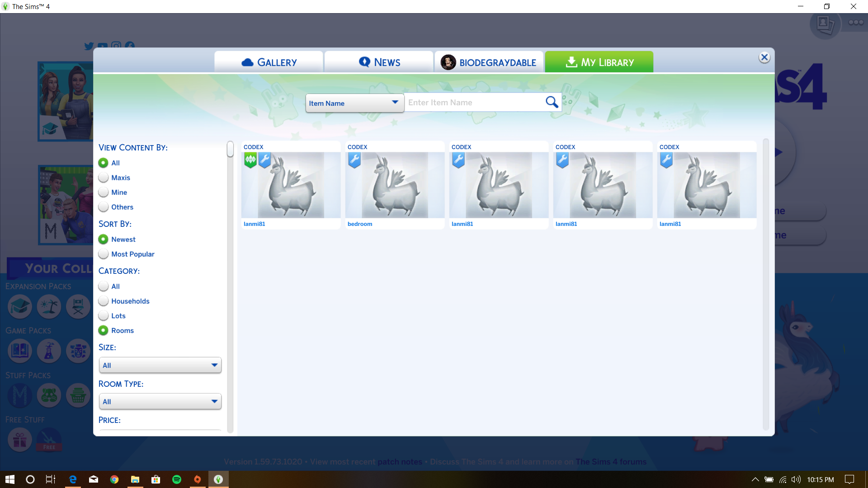
Task: Launch Spotify from the taskbar
Action: [x=177, y=479]
